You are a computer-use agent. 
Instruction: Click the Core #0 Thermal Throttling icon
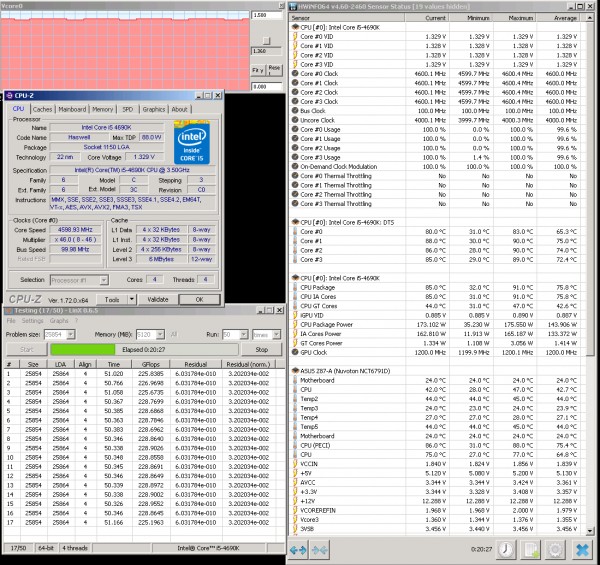295,176
